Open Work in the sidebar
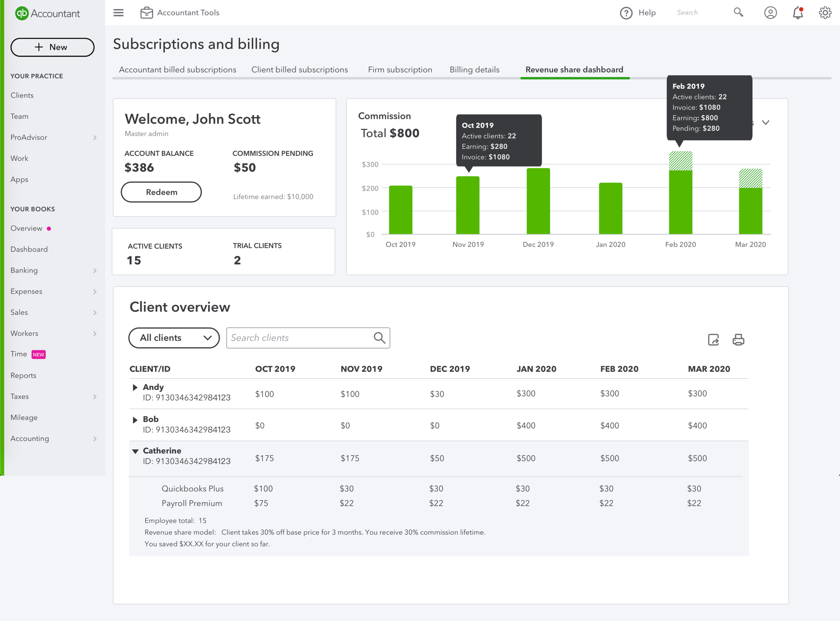This screenshot has width=840, height=621. click(x=19, y=158)
